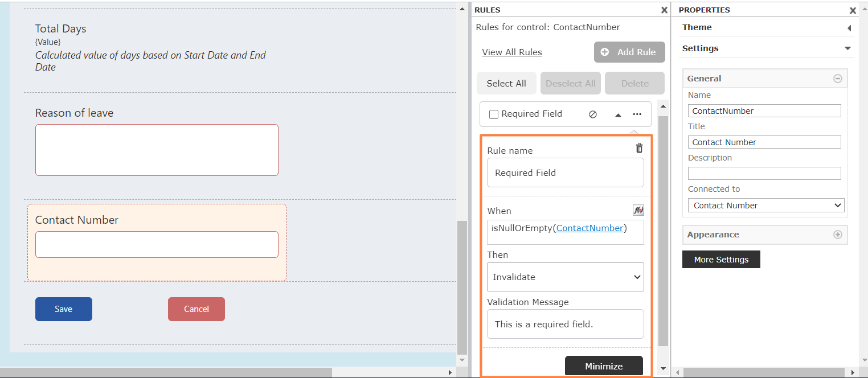Image resolution: width=868 pixels, height=378 pixels.
Task: Open View All Rules link
Action: [512, 52]
